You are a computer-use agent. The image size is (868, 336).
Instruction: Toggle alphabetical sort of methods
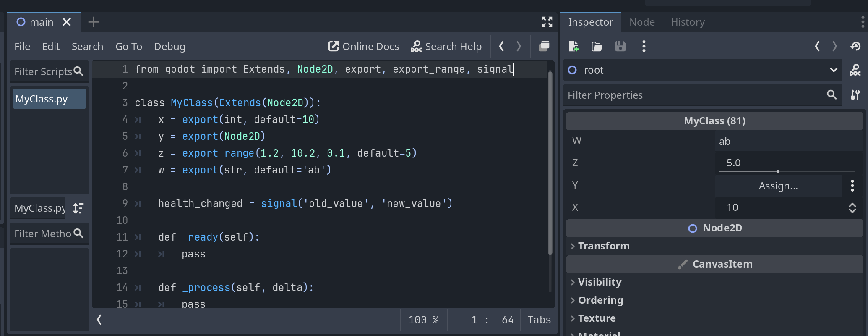pos(78,208)
